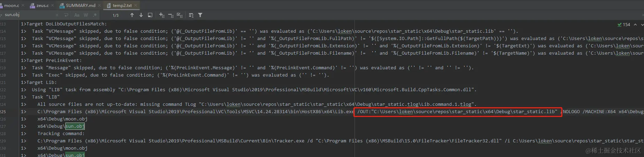Unselect occurrence icon in search bar

coord(171,15)
